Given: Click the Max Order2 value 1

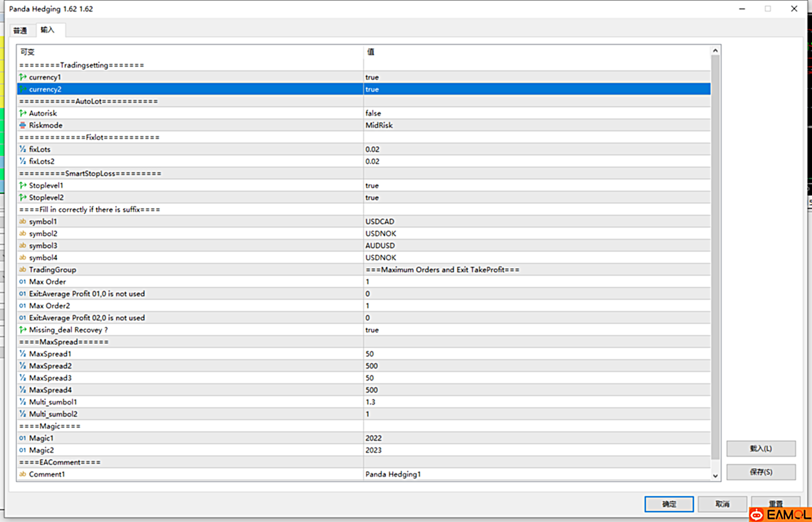Looking at the screenshot, I should point(367,305).
